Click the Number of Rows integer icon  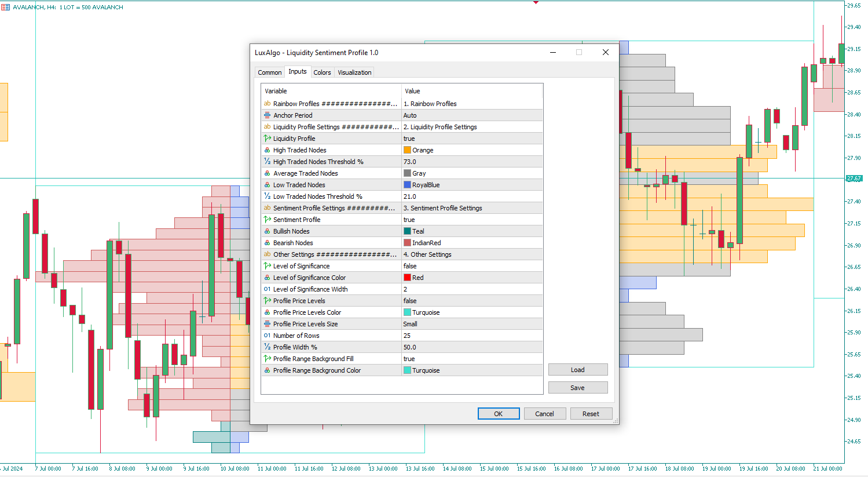pyautogui.click(x=267, y=336)
